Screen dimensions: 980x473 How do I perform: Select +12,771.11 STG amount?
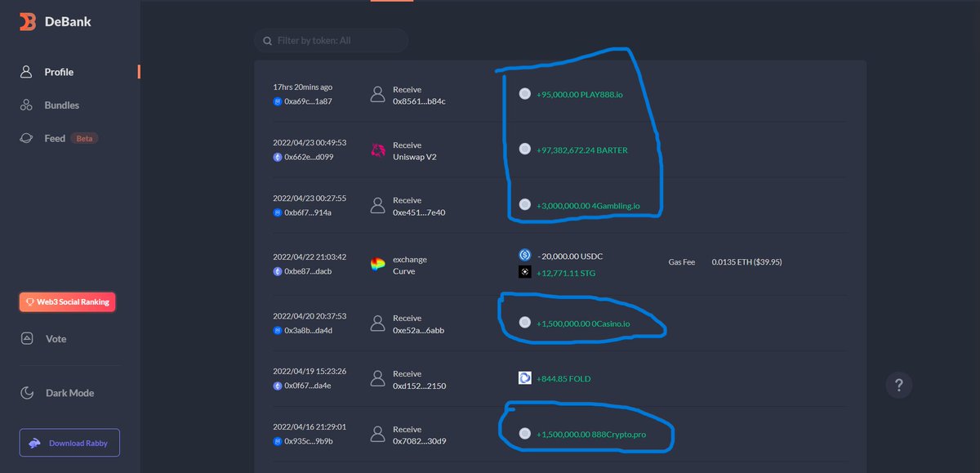point(566,273)
